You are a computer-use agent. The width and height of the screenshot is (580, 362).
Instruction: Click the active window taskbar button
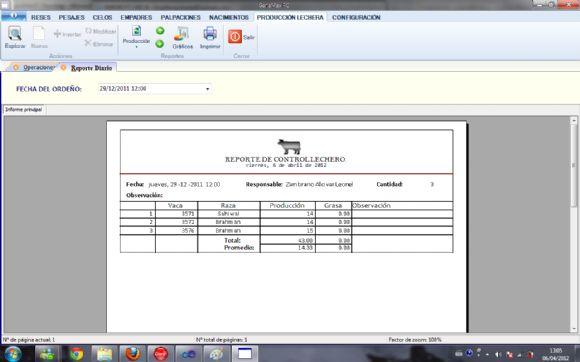(245, 354)
